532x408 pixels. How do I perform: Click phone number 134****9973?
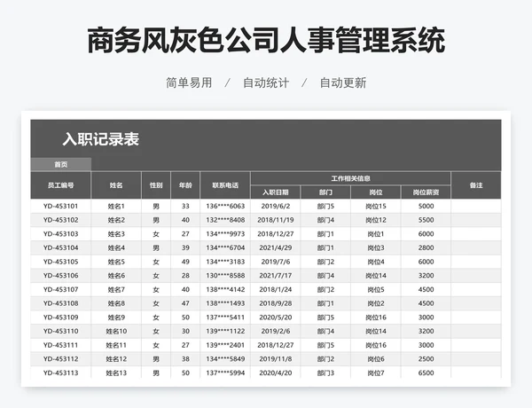tap(225, 234)
